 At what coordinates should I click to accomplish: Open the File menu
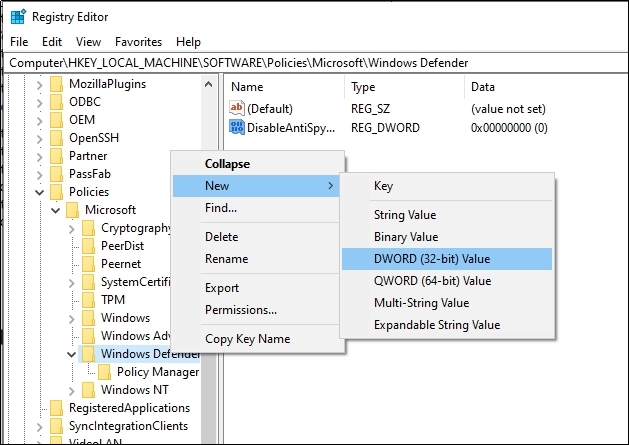(x=19, y=42)
